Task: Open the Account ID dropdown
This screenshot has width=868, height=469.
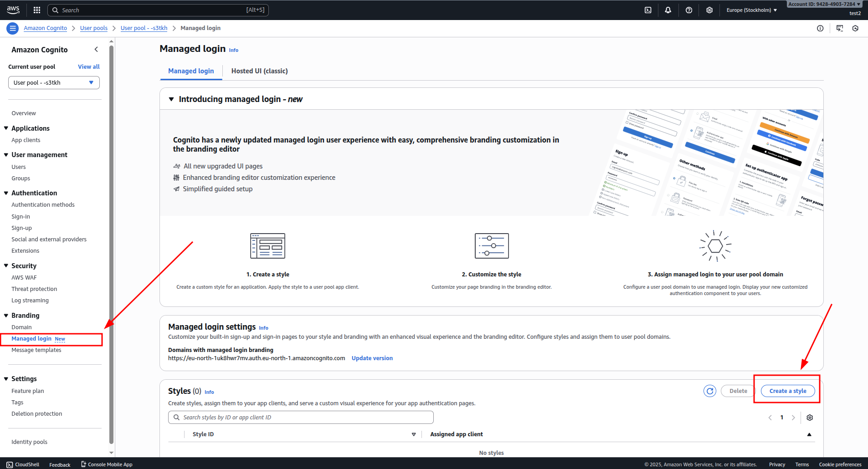Action: (825, 4)
